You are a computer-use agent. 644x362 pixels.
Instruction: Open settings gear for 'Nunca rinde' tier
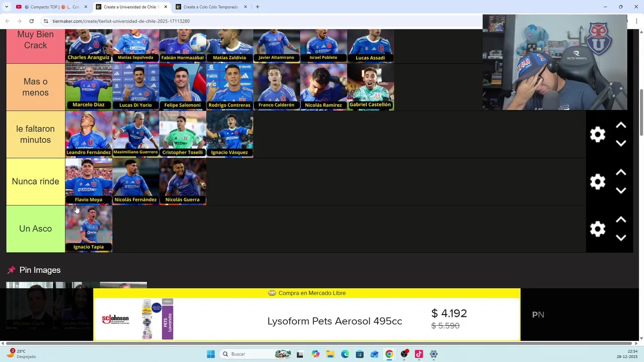click(598, 182)
